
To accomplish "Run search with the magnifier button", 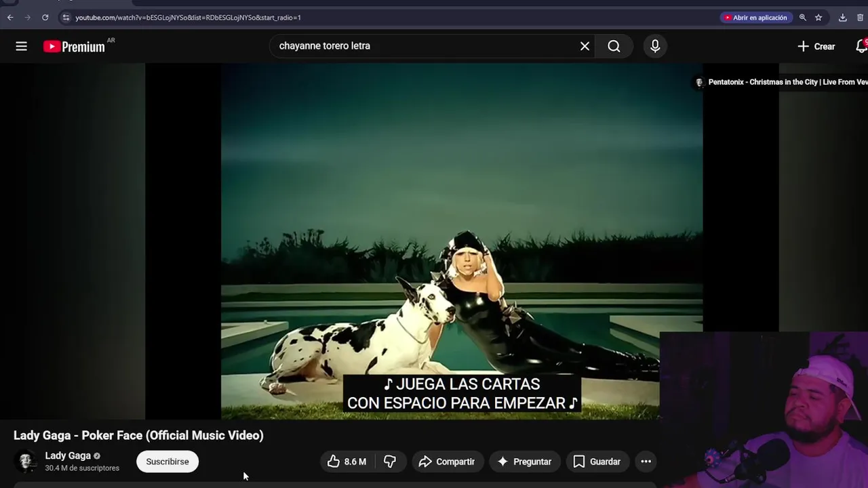I will point(614,46).
